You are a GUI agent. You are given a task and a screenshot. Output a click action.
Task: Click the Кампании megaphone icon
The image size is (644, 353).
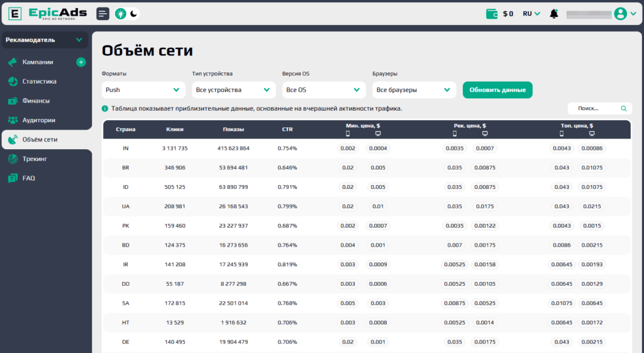click(13, 62)
